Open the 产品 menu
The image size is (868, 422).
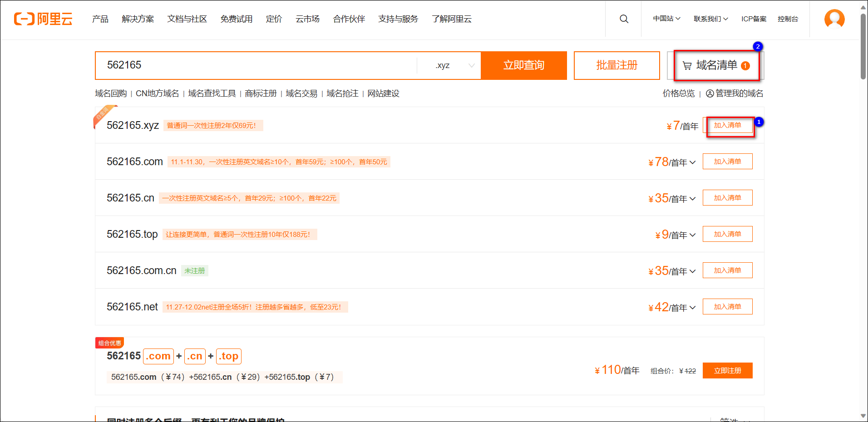click(100, 19)
